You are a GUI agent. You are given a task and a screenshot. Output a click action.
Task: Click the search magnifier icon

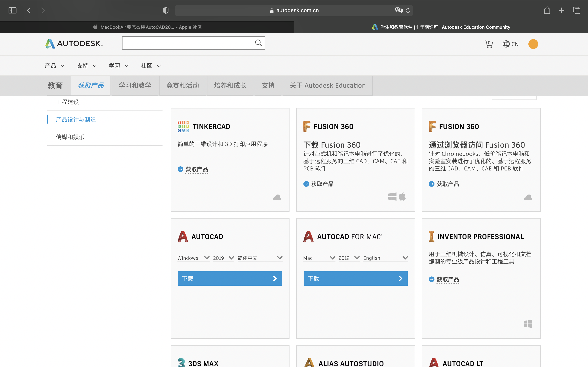point(258,43)
